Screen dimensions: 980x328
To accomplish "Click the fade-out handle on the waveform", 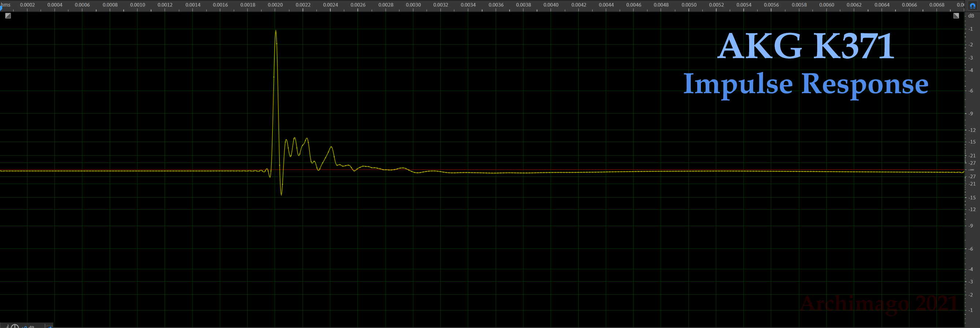I will coord(956,16).
